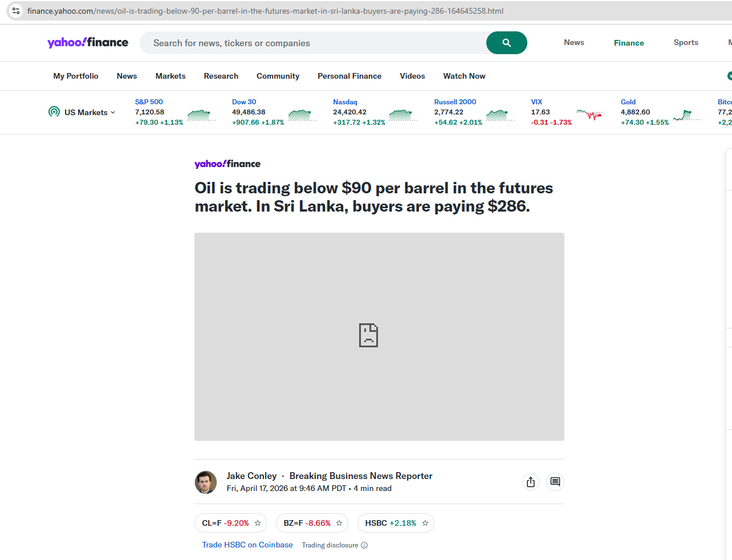Go to Yahoo Sports top link
This screenshot has height=560, width=732.
click(686, 43)
